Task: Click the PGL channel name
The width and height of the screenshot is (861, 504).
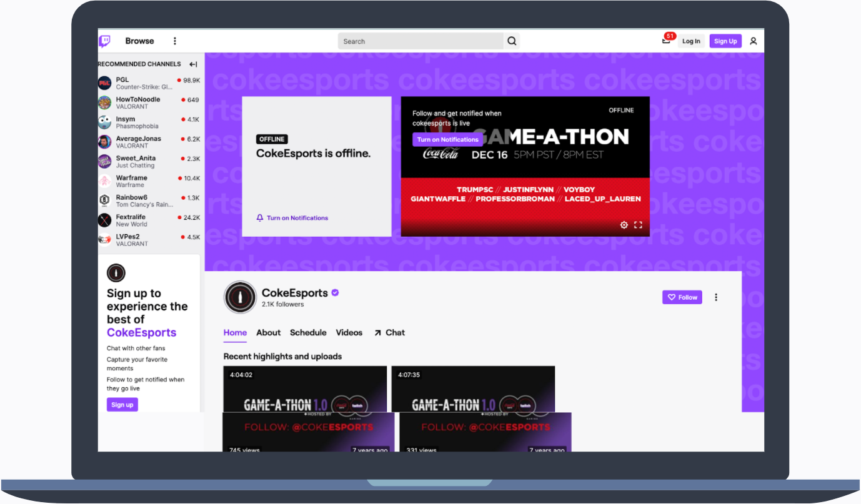Action: click(x=122, y=80)
